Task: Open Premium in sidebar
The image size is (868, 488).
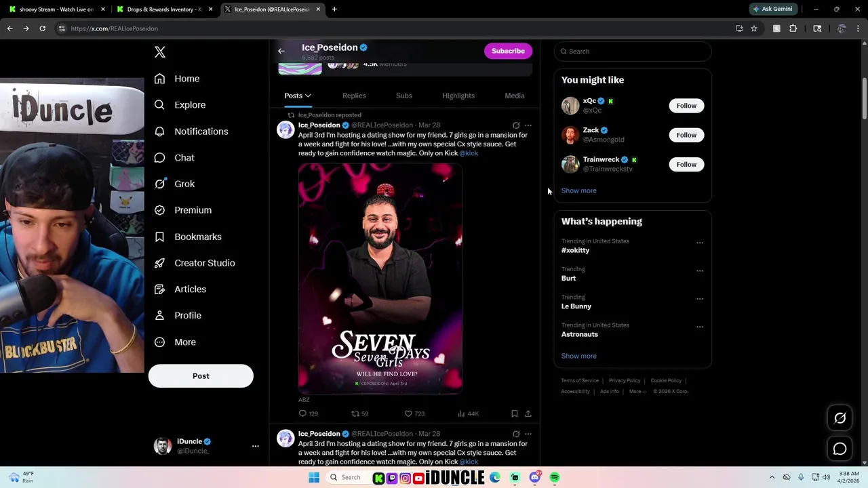Action: [x=183, y=210]
